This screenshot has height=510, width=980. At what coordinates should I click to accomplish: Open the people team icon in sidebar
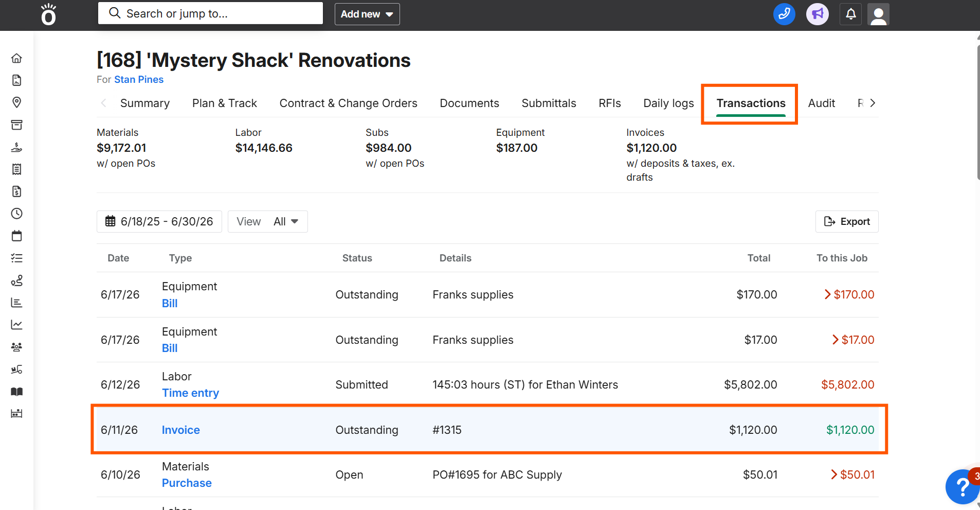point(16,347)
